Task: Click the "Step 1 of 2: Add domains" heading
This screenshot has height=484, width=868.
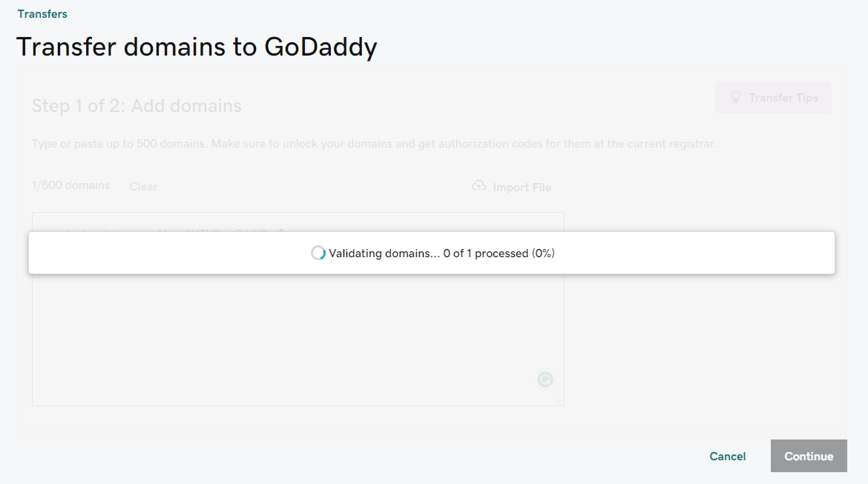Action: click(137, 105)
